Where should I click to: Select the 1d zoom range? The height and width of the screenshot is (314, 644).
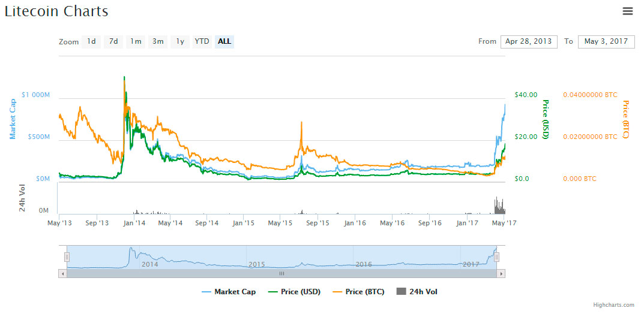click(91, 41)
